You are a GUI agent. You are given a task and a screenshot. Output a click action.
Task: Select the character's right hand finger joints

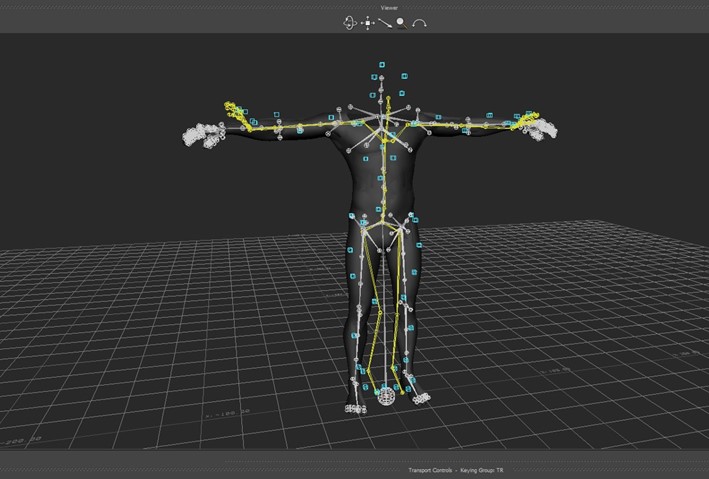[x=205, y=135]
